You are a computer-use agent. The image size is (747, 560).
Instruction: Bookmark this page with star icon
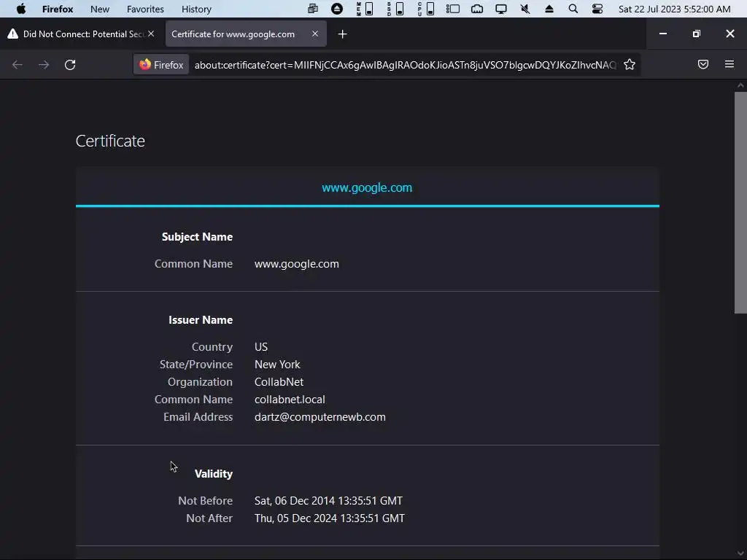[630, 65]
